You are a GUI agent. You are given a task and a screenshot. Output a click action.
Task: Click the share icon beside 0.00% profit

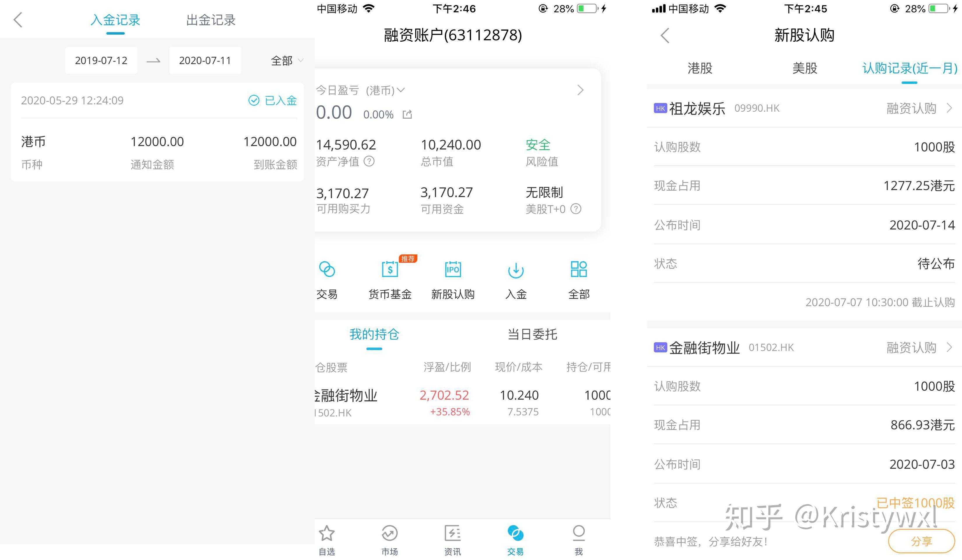pyautogui.click(x=407, y=115)
